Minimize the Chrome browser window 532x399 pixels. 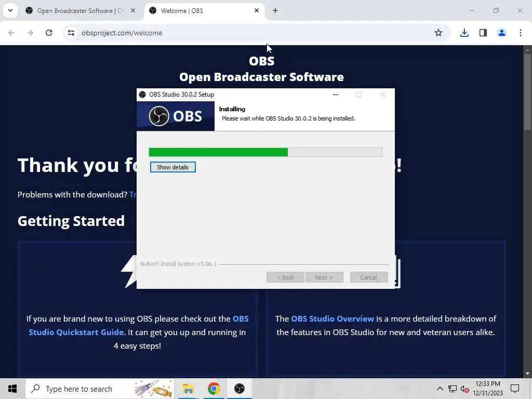tap(472, 10)
